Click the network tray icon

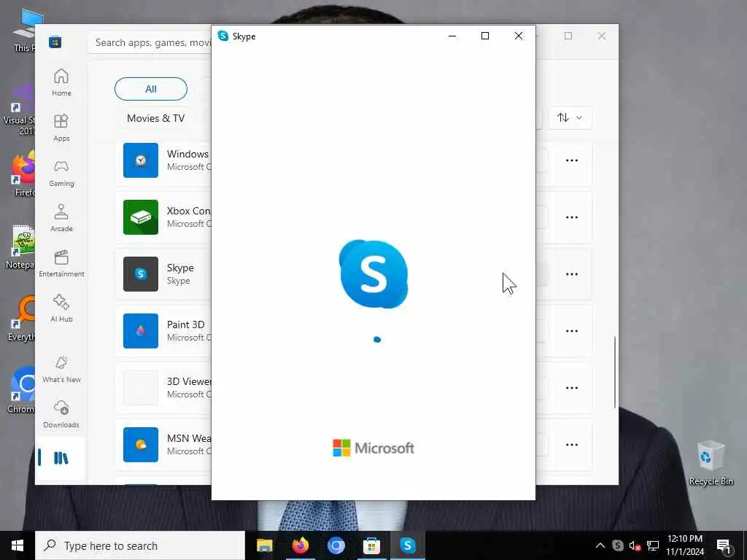(x=653, y=545)
